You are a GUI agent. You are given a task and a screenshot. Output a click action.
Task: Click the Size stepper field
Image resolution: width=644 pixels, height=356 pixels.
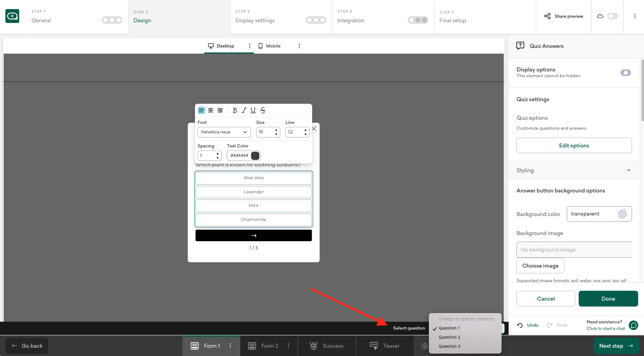pos(268,132)
